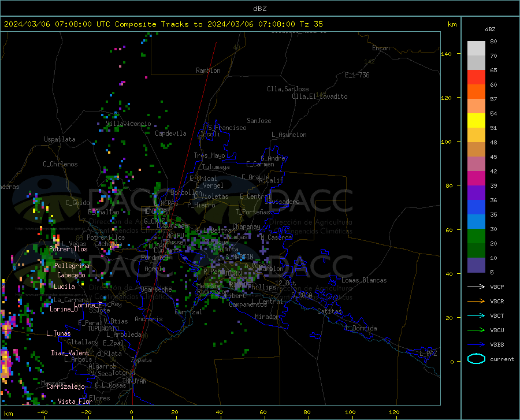
Task: Click the dBZ title at top
Action: click(x=259, y=9)
